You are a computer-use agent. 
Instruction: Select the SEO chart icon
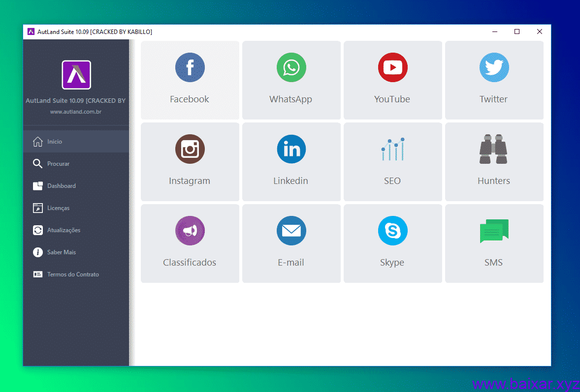click(392, 150)
